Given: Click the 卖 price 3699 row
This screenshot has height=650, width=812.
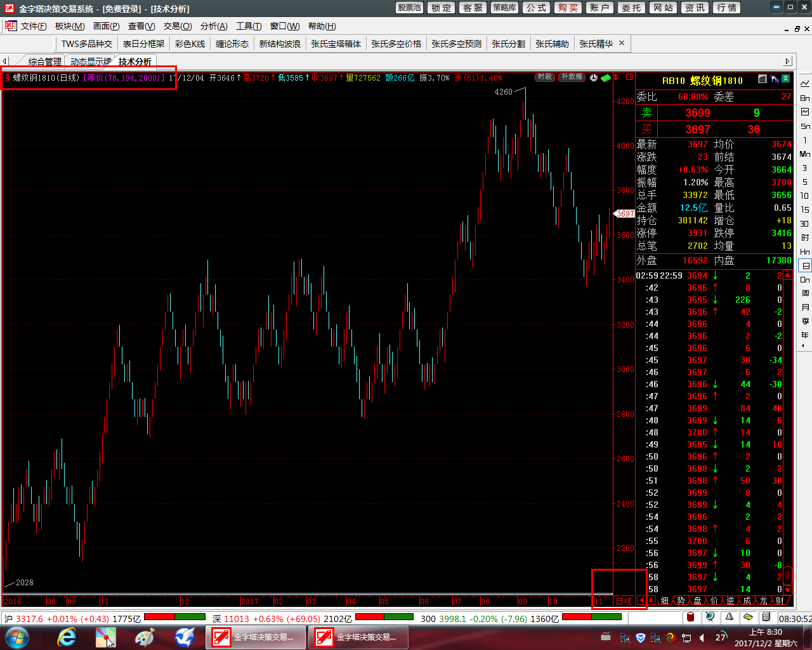Looking at the screenshot, I should (x=714, y=112).
